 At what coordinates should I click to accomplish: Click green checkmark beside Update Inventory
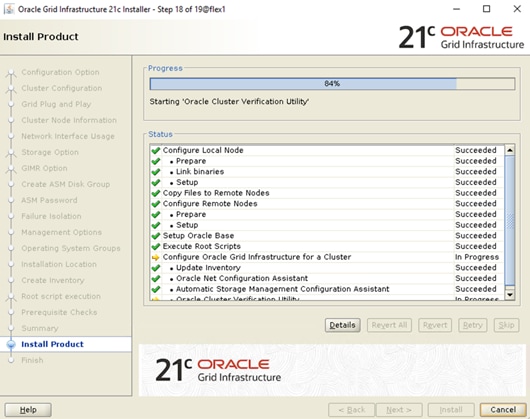click(x=156, y=268)
